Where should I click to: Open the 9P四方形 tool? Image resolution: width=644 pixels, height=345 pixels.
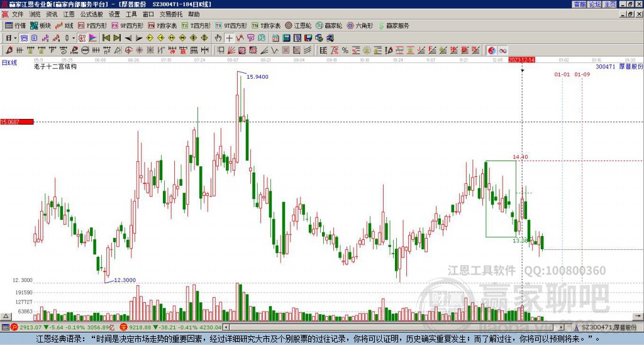pos(127,25)
